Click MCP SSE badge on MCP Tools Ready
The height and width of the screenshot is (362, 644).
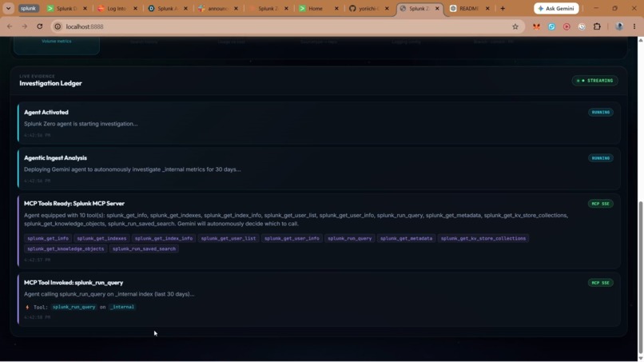tap(601, 204)
